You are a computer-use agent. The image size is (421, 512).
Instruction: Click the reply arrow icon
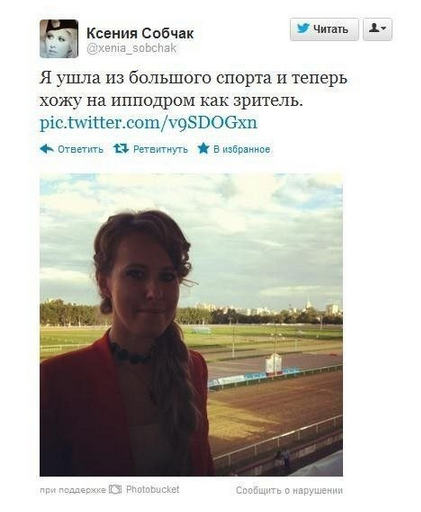click(x=47, y=149)
